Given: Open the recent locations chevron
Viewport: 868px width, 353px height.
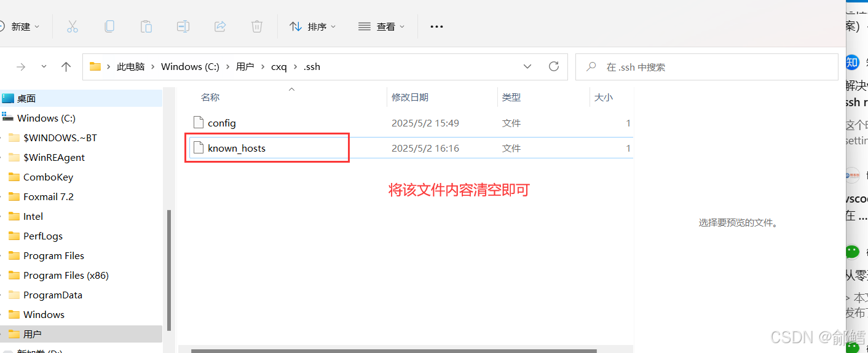Looking at the screenshot, I should pos(44,67).
